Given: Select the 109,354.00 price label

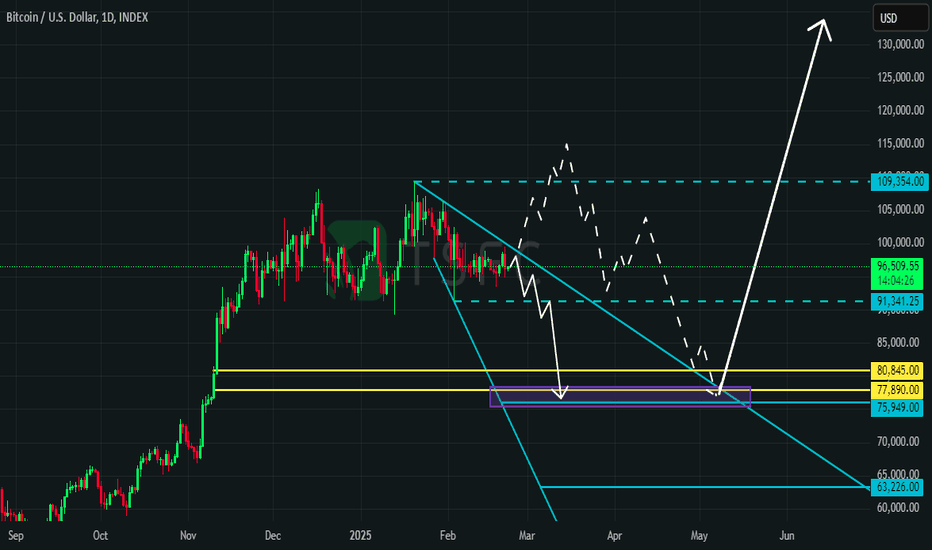Looking at the screenshot, I should (898, 181).
